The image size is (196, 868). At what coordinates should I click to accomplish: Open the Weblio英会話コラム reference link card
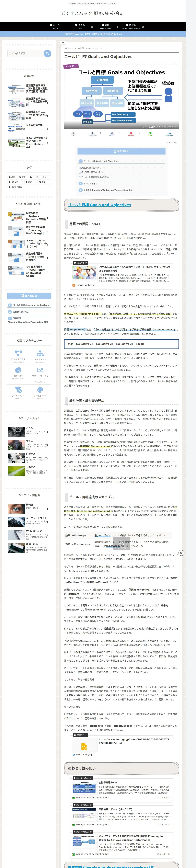pyautogui.click(x=122, y=276)
